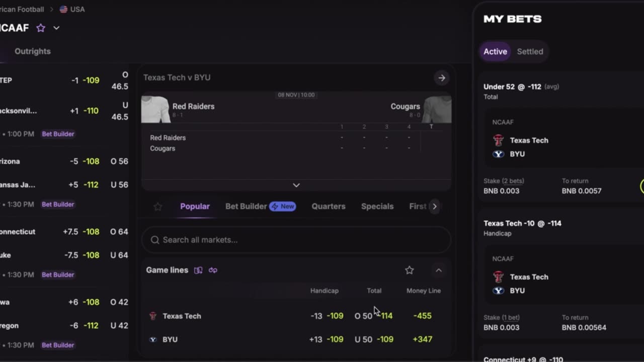This screenshot has width=644, height=362.
Task: Click Bet Builder badge under Duke game
Action: click(58, 275)
